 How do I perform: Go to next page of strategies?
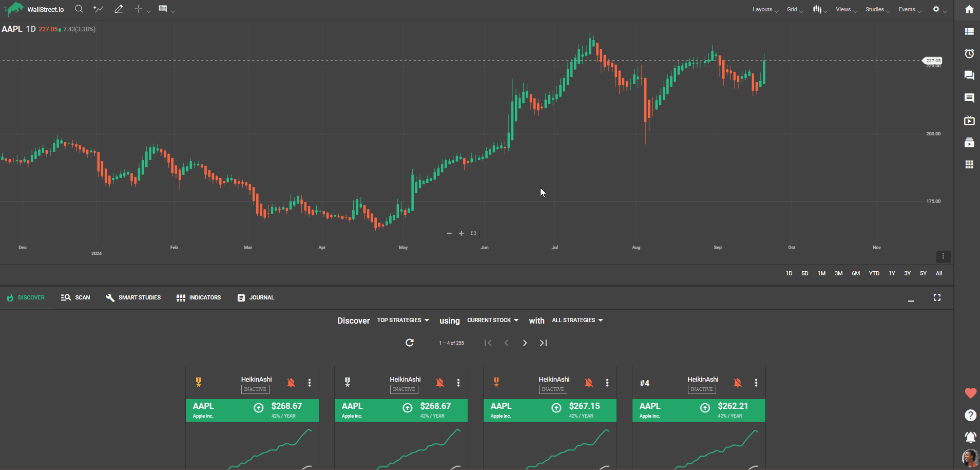click(525, 343)
